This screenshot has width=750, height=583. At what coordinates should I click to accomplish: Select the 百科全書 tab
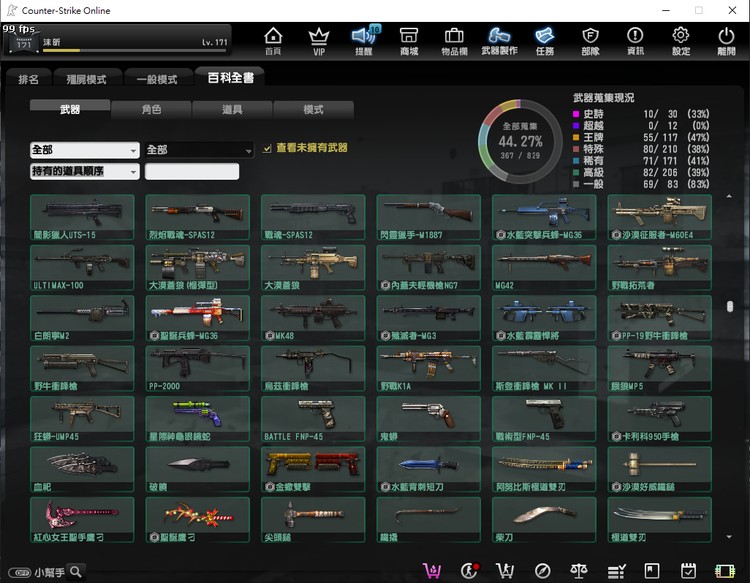pyautogui.click(x=230, y=77)
